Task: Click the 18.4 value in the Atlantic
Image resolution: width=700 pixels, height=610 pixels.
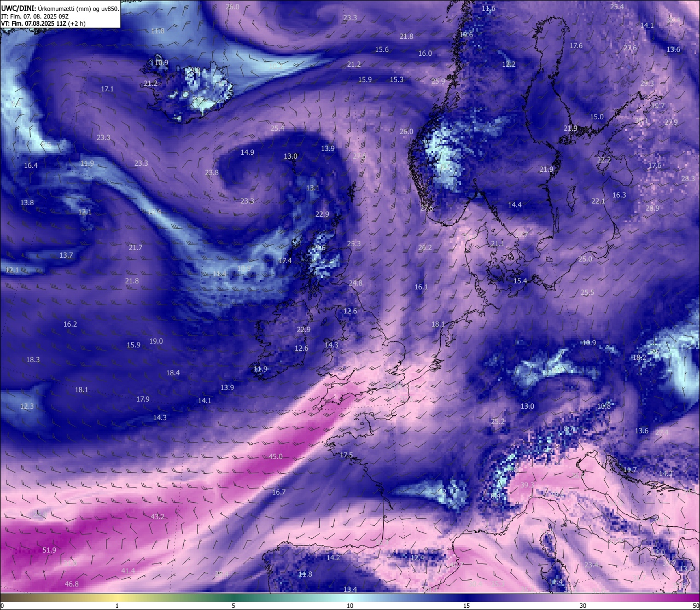Action: pos(173,373)
